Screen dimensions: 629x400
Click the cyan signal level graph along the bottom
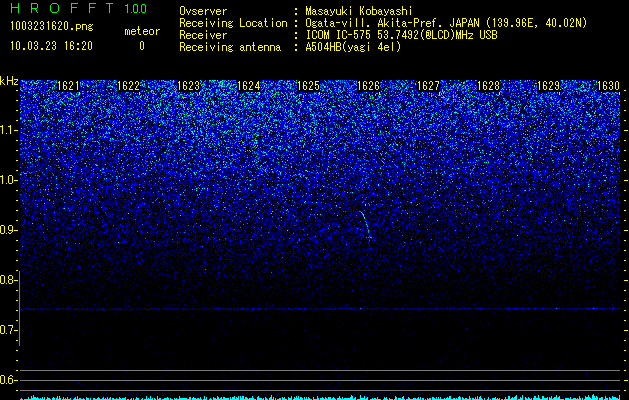point(321,397)
